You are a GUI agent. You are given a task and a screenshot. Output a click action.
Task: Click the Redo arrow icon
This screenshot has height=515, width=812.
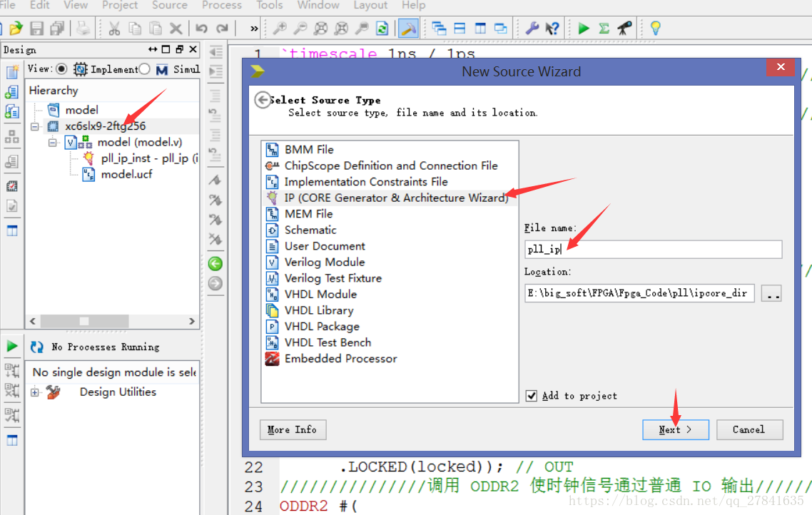pos(222,28)
